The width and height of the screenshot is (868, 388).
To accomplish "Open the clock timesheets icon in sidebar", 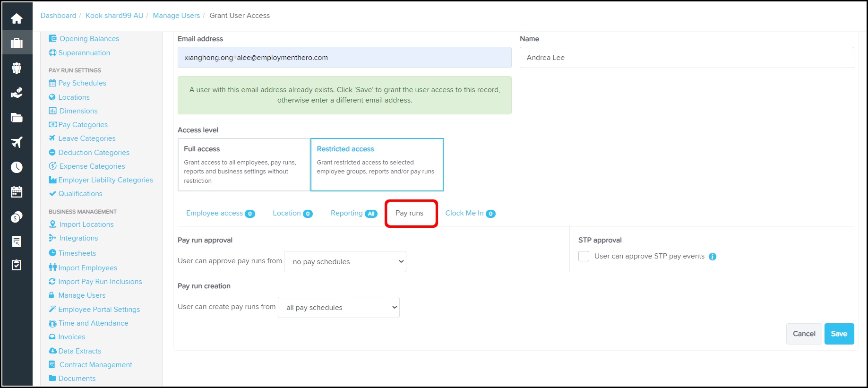I will pos(17,167).
